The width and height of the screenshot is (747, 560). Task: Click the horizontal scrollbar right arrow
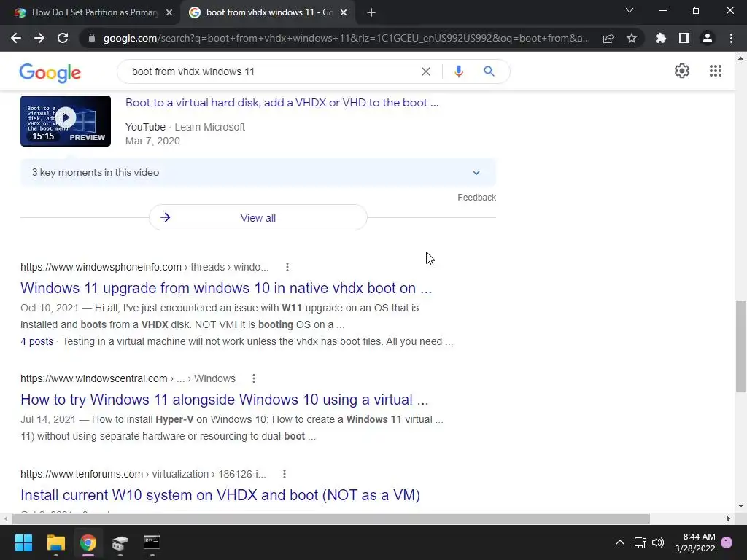tap(729, 518)
